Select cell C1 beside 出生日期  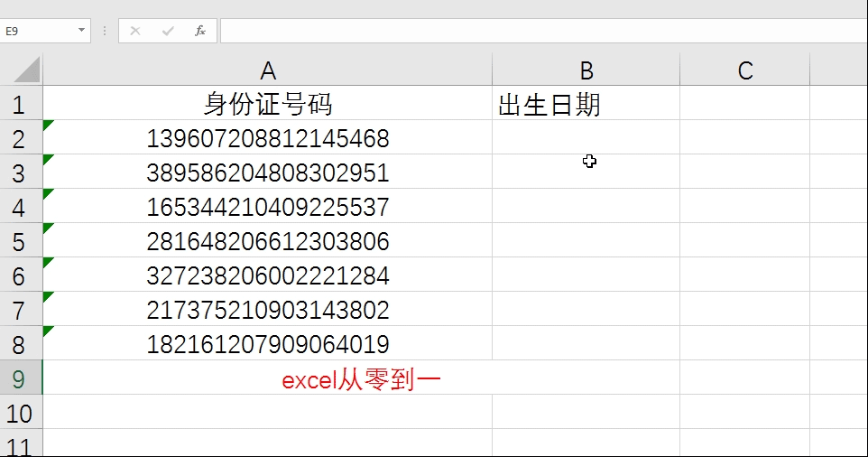[745, 104]
